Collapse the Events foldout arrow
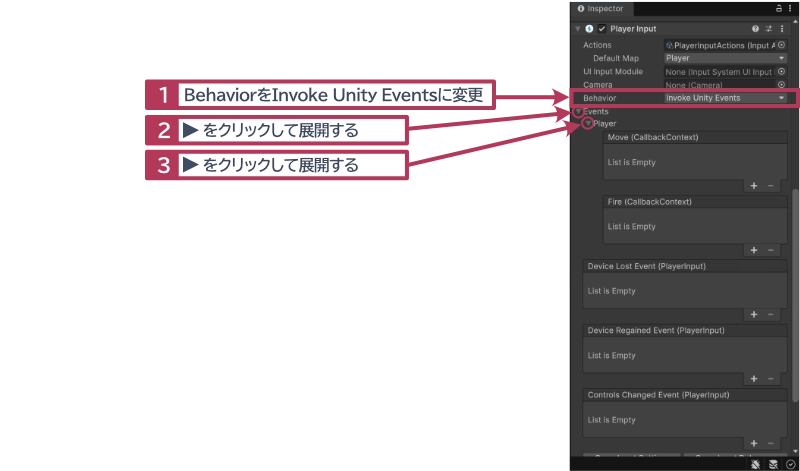Screen dimensions: 800x471 [x=577, y=112]
